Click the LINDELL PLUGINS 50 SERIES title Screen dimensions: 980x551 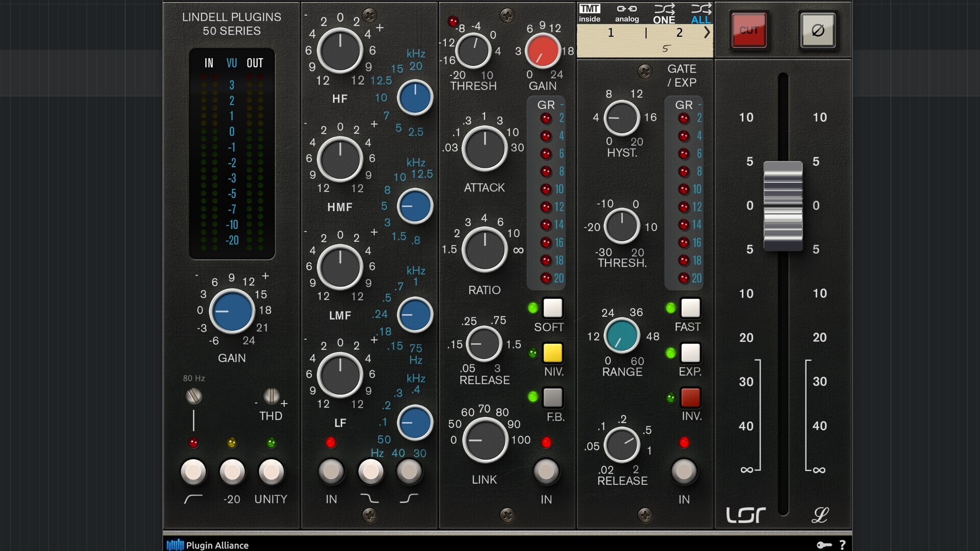coord(232,24)
